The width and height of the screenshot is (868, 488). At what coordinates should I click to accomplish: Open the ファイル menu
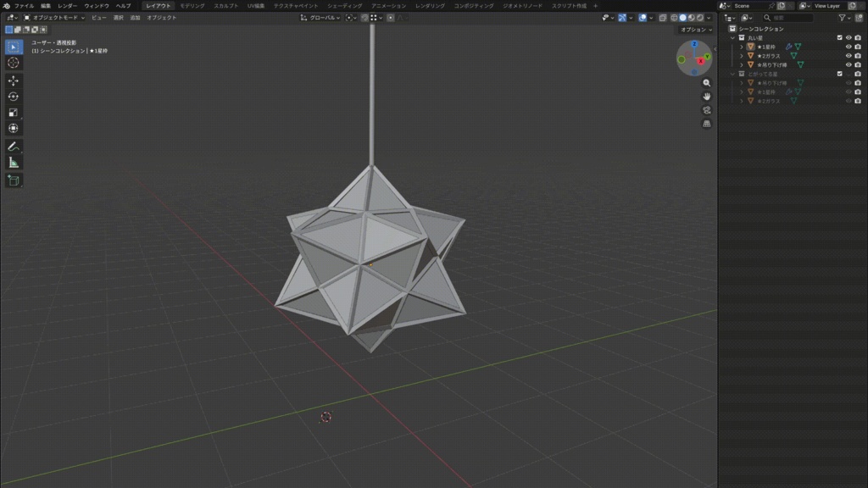tap(24, 6)
